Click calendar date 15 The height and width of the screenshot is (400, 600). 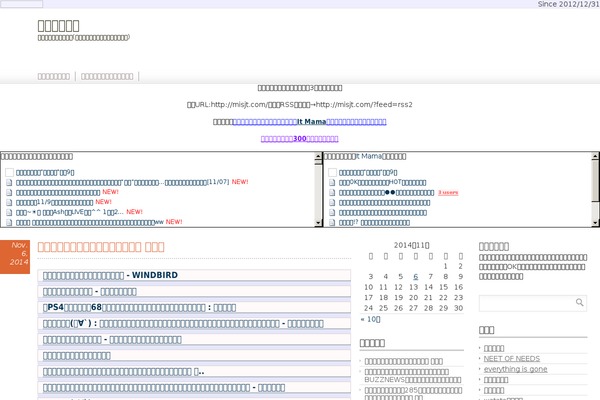[x=443, y=287]
